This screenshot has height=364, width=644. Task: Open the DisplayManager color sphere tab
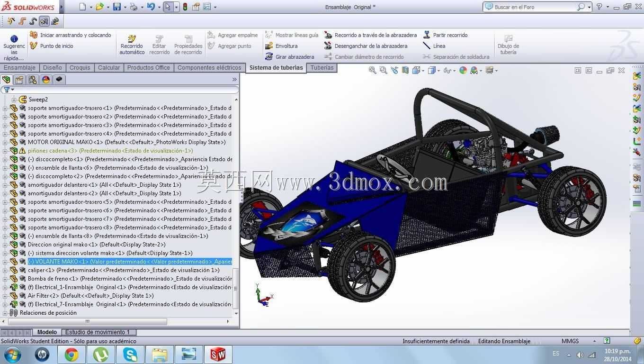(x=46, y=80)
